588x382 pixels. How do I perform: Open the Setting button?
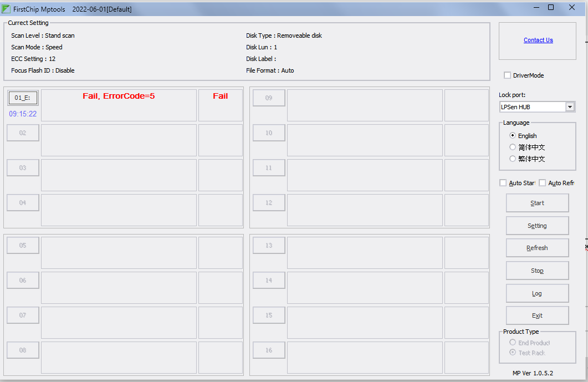537,226
